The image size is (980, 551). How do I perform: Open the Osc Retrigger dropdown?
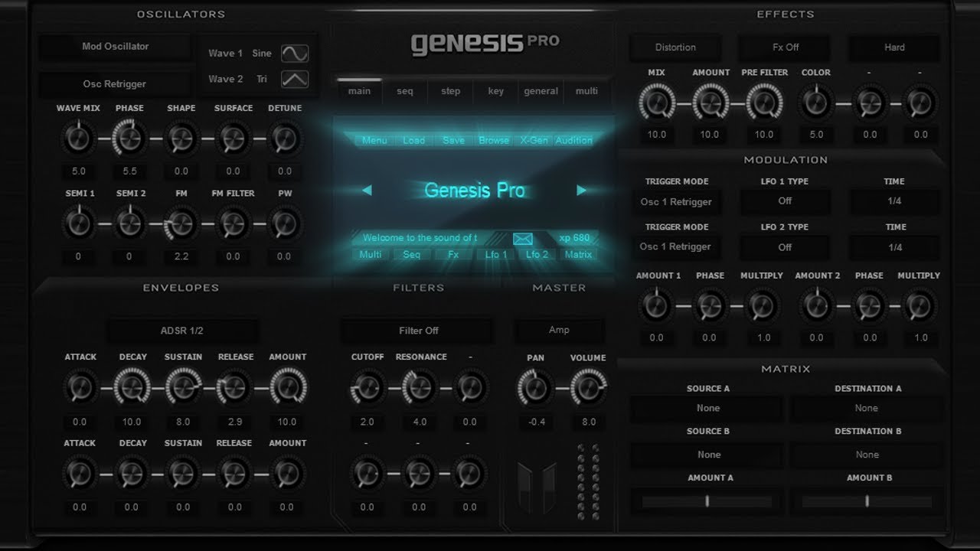click(115, 84)
